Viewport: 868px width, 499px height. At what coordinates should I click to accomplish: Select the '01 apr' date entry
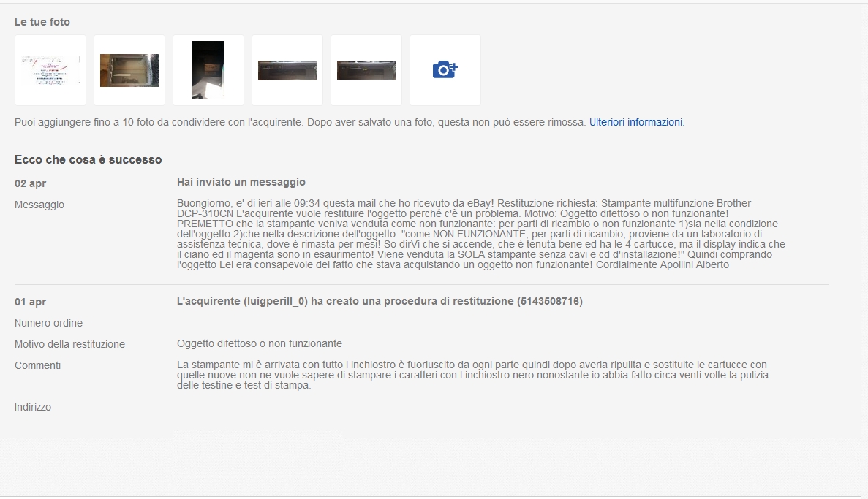coord(30,302)
